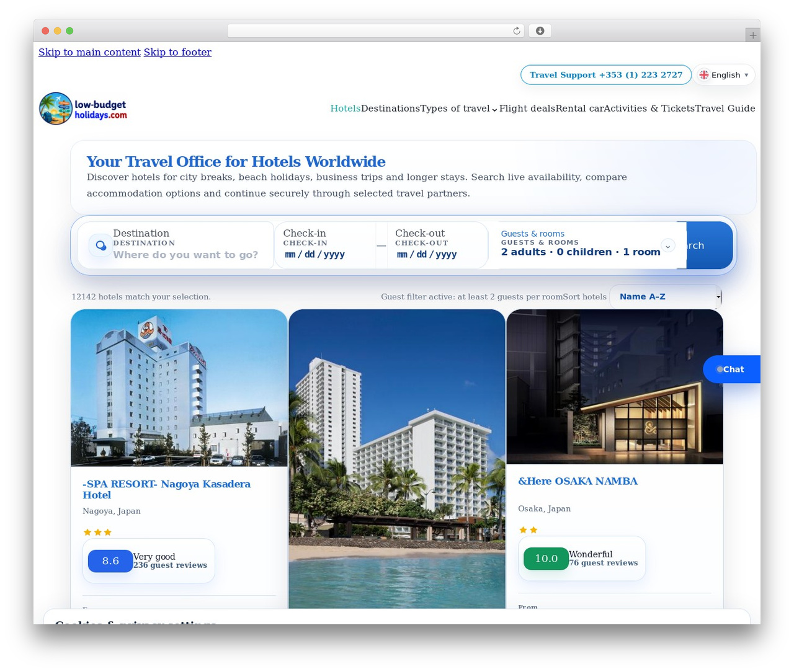Click the low-budget holidays.com logo
The height and width of the screenshot is (672, 794).
coord(83,108)
